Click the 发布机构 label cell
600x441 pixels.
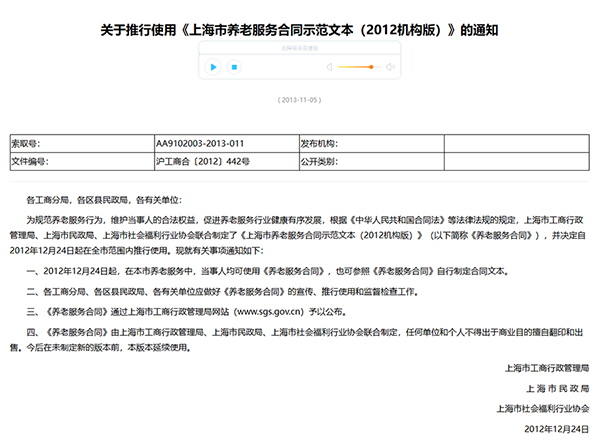[x=372, y=144]
